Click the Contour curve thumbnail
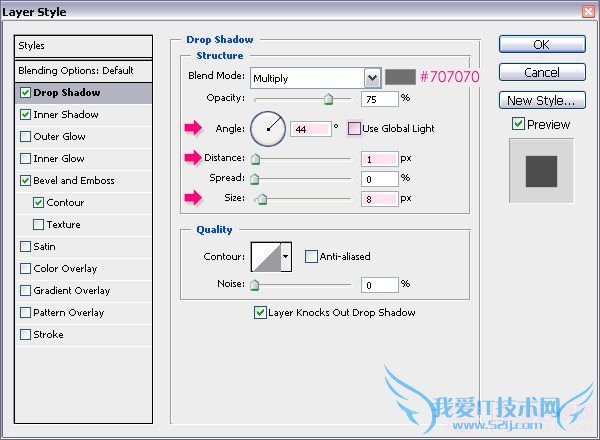Image resolution: width=600 pixels, height=440 pixels. point(266,257)
